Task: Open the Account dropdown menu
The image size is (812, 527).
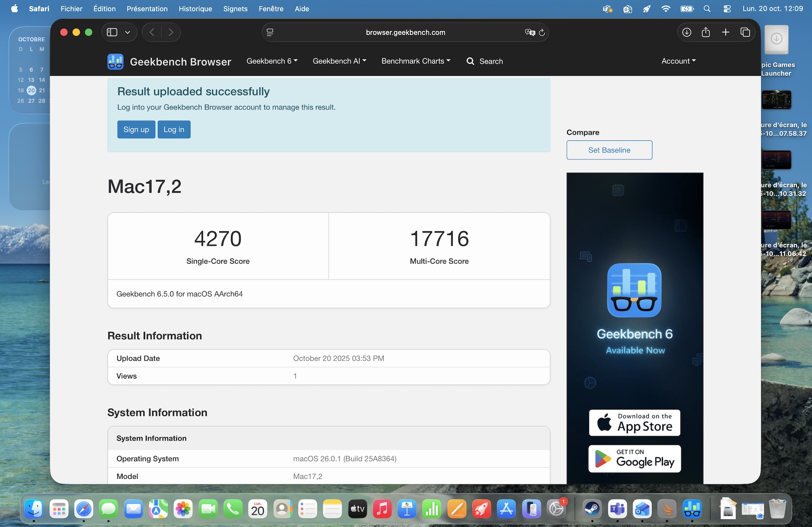Action: tap(678, 61)
